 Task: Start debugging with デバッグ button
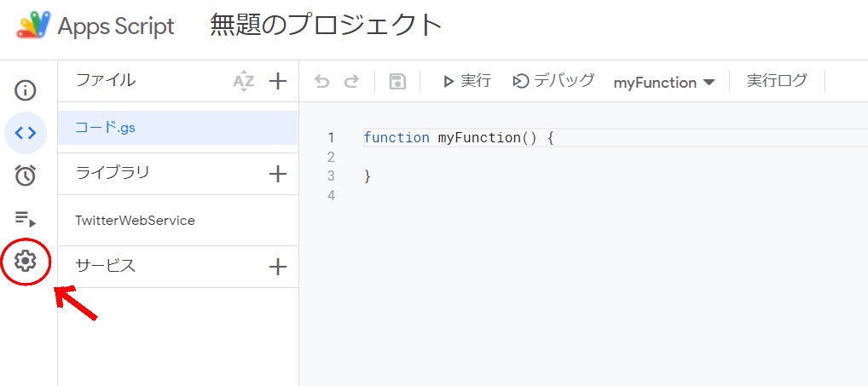tap(553, 81)
